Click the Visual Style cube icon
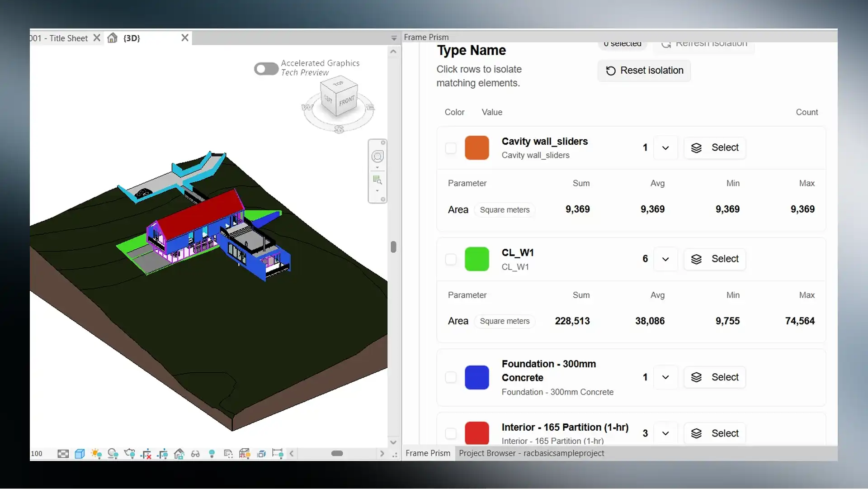This screenshot has width=868, height=489. click(x=80, y=454)
